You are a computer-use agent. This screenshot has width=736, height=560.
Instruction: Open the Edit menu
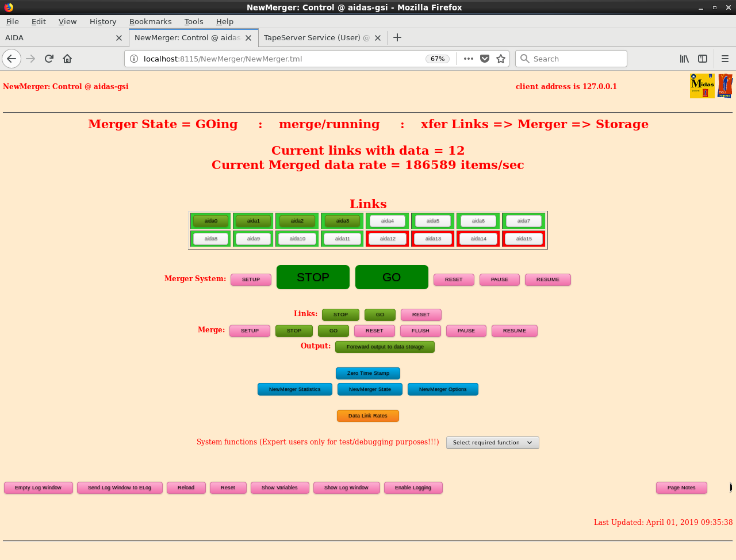click(39, 21)
